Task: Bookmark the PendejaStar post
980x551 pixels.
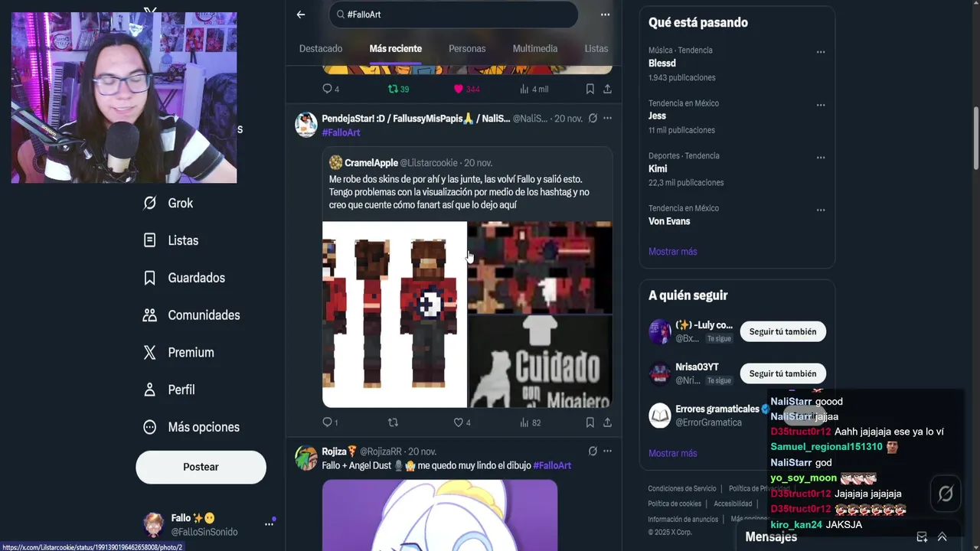Action: (590, 422)
